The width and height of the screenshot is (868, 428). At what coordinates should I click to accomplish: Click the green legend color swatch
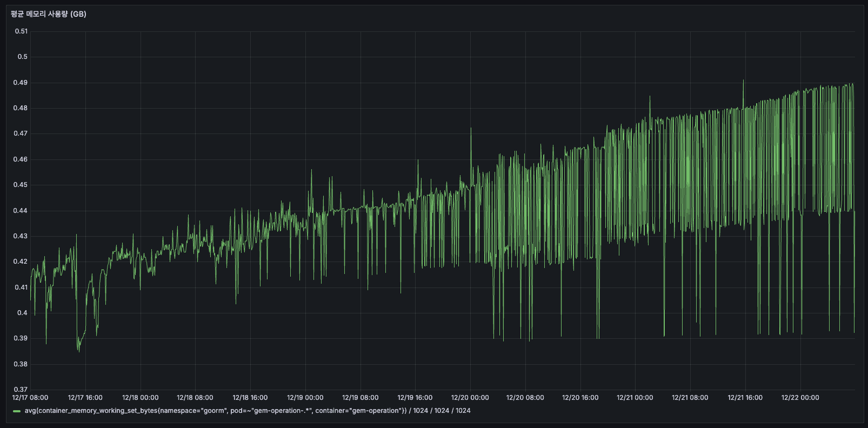pyautogui.click(x=17, y=411)
